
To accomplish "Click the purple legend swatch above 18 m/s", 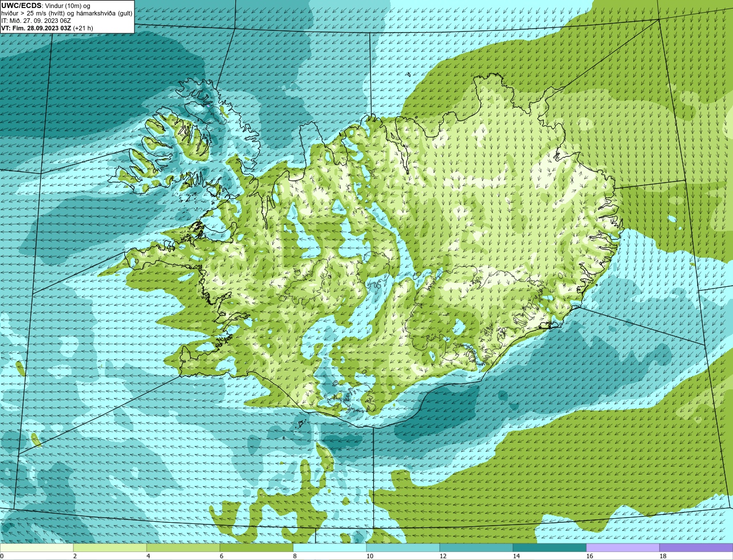I will tap(696, 548).
